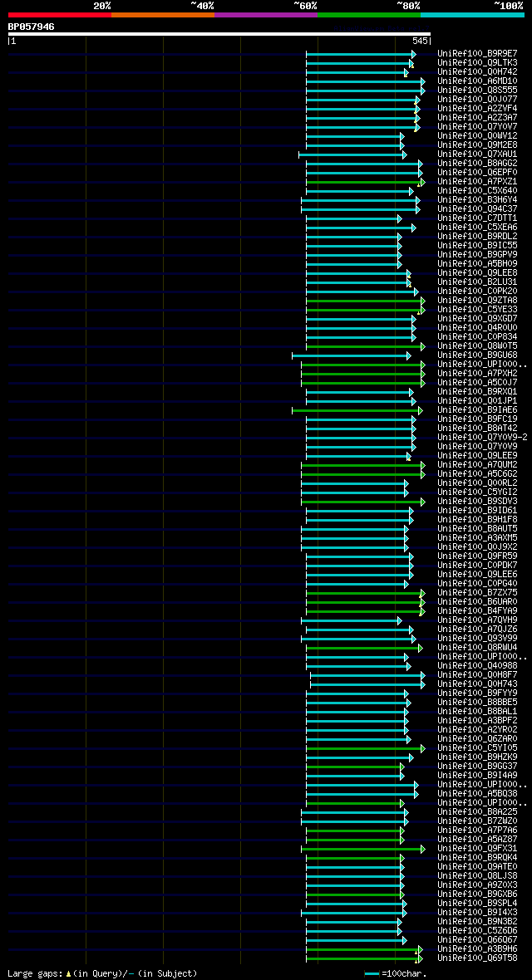Select the label UniRef100_B8AGG2
Viewport: 532px width, 980px height.
pos(477,163)
